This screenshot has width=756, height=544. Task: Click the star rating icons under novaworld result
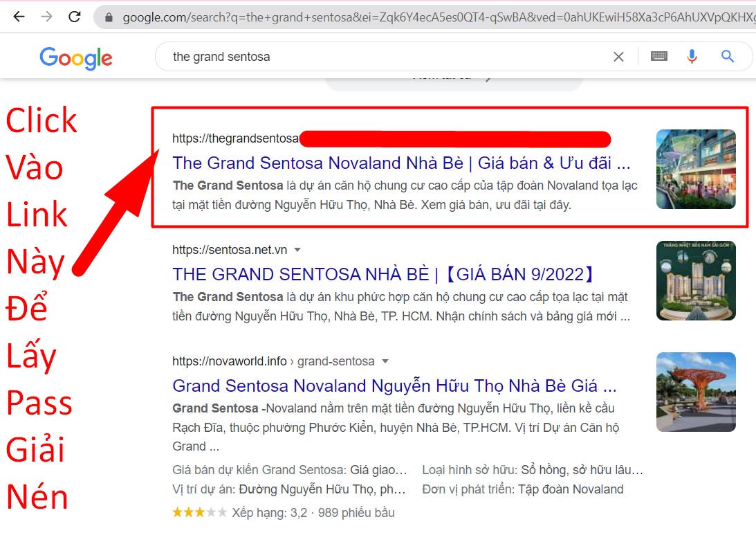coord(200,512)
